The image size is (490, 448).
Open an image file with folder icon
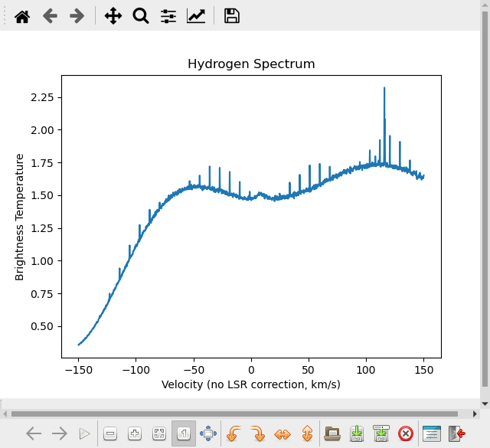pyautogui.click(x=332, y=433)
